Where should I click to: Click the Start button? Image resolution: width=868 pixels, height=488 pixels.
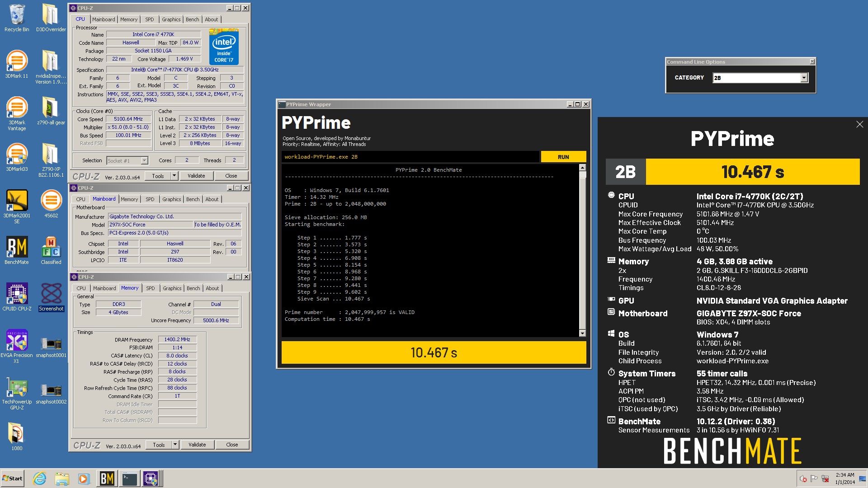click(13, 479)
